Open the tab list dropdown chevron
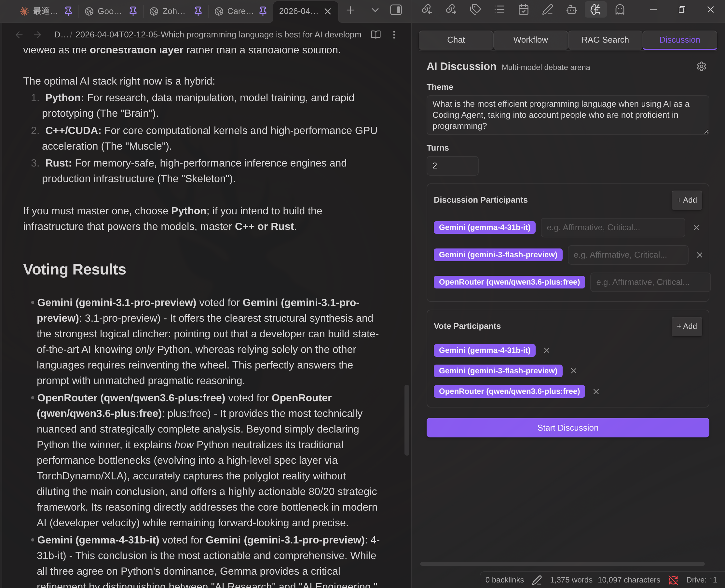Viewport: 725px width, 588px height. (x=375, y=10)
